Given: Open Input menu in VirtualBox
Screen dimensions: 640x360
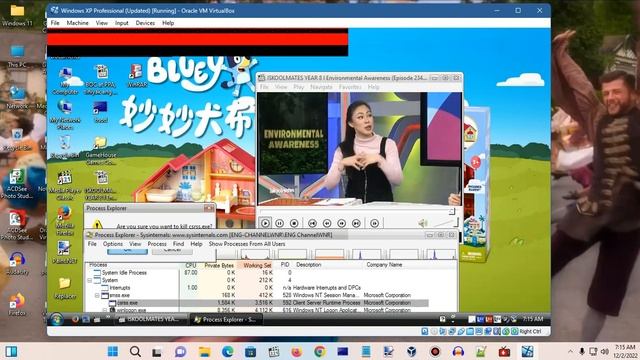Looking at the screenshot, I should 122,23.
